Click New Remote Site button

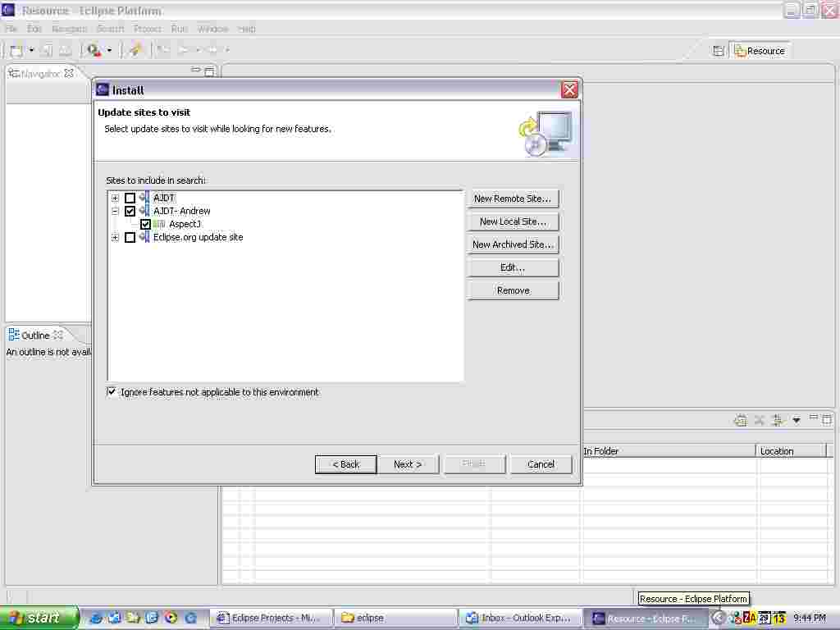click(x=513, y=199)
